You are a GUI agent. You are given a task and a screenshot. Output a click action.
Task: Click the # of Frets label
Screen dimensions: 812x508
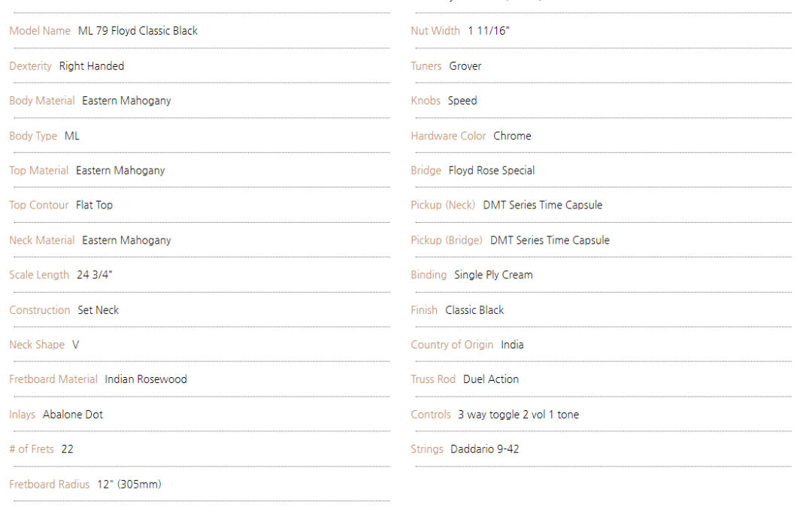[x=32, y=449]
